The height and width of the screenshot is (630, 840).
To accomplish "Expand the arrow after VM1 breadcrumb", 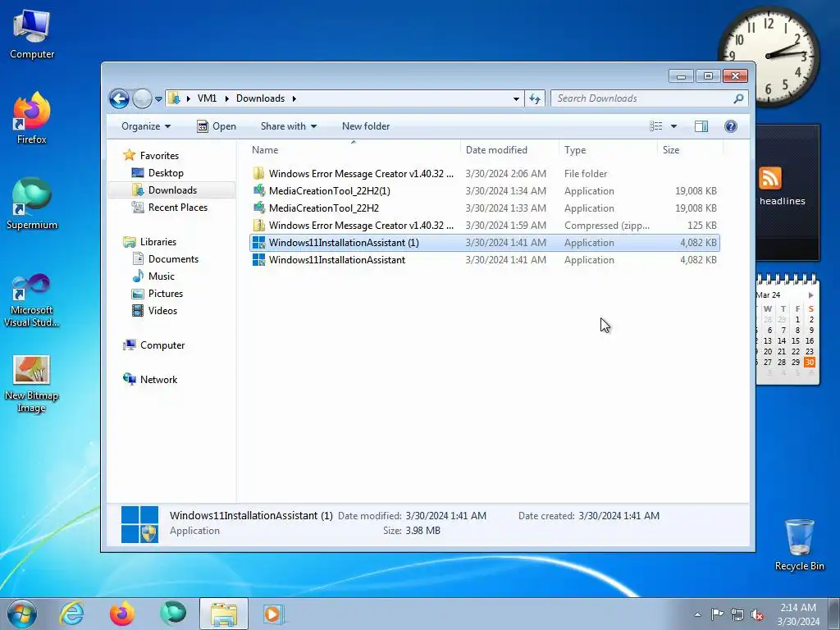I will [x=226, y=98].
